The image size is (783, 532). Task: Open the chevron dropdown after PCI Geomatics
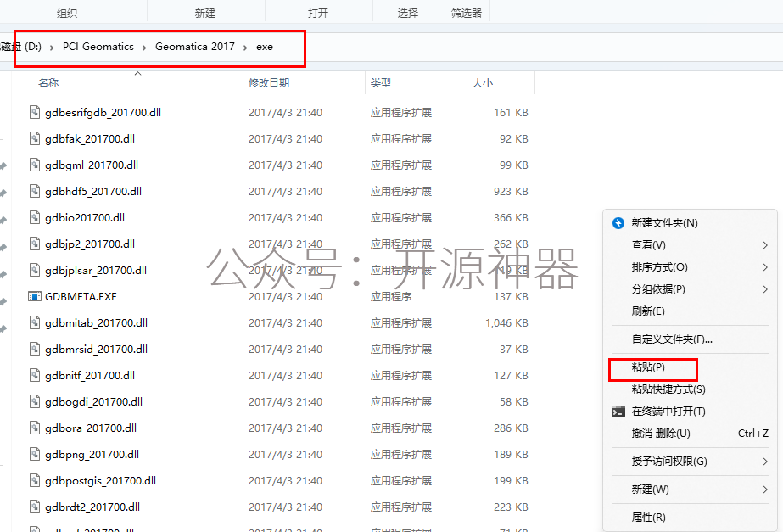coord(144,48)
